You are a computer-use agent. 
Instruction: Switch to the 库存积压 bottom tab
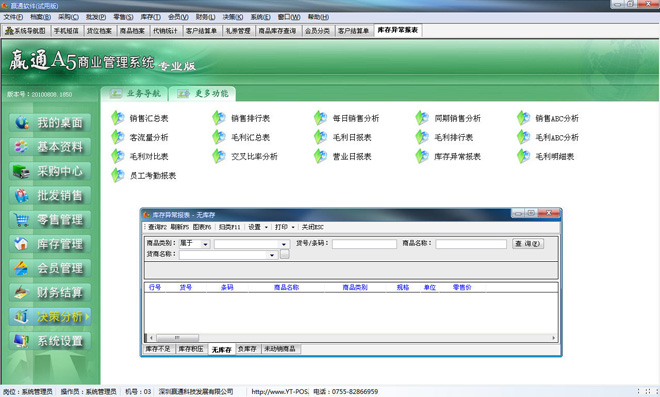tap(191, 349)
